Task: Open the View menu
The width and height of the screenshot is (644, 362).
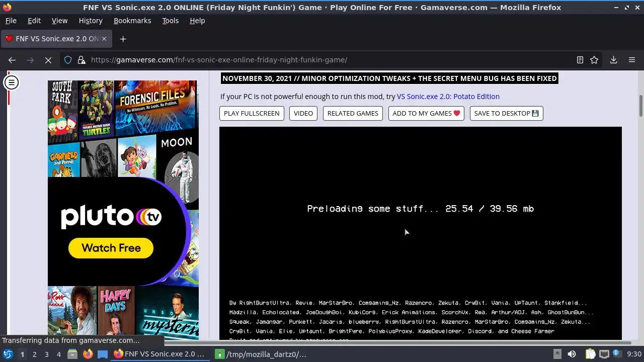Action: (59, 21)
